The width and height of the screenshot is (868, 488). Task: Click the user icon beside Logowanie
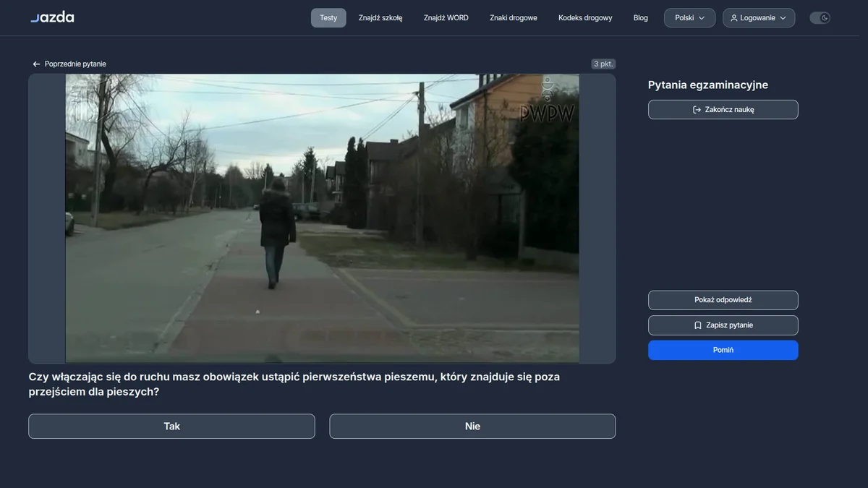click(734, 18)
